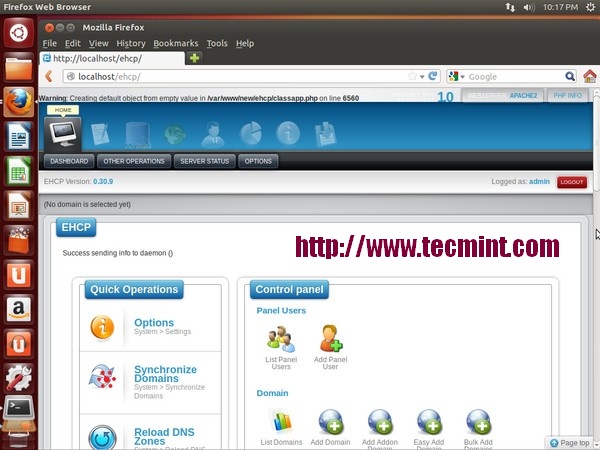Click the WEBSERVER APACHE2 button
600x450 pixels.
point(502,96)
